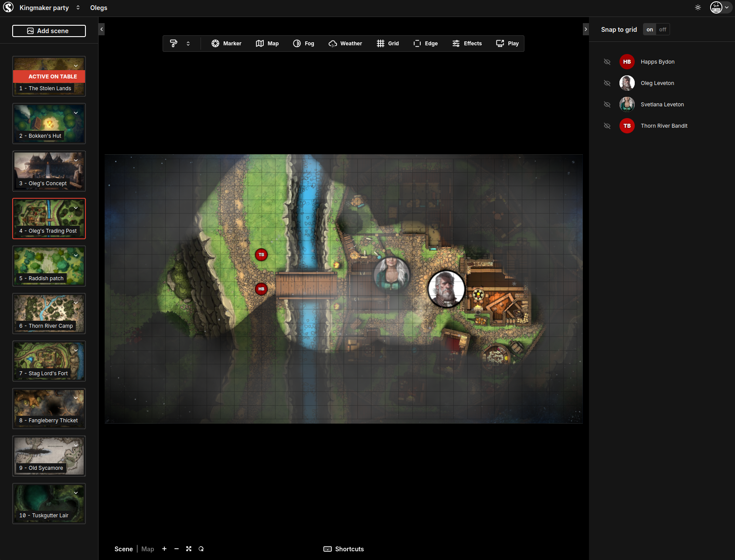This screenshot has height=560, width=735.
Task: Switch to the Map tab at bottom
Action: (147, 549)
